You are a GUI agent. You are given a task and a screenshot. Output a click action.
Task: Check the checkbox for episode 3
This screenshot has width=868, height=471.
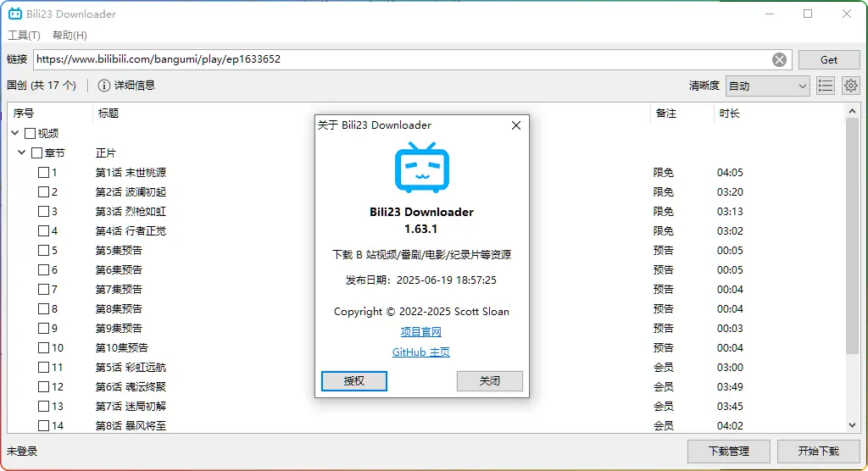coord(44,212)
